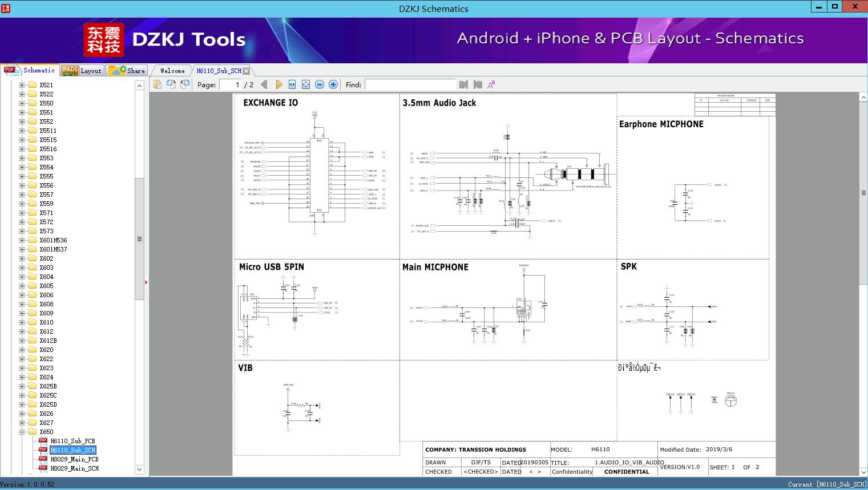Click the match case search icon

tap(491, 84)
